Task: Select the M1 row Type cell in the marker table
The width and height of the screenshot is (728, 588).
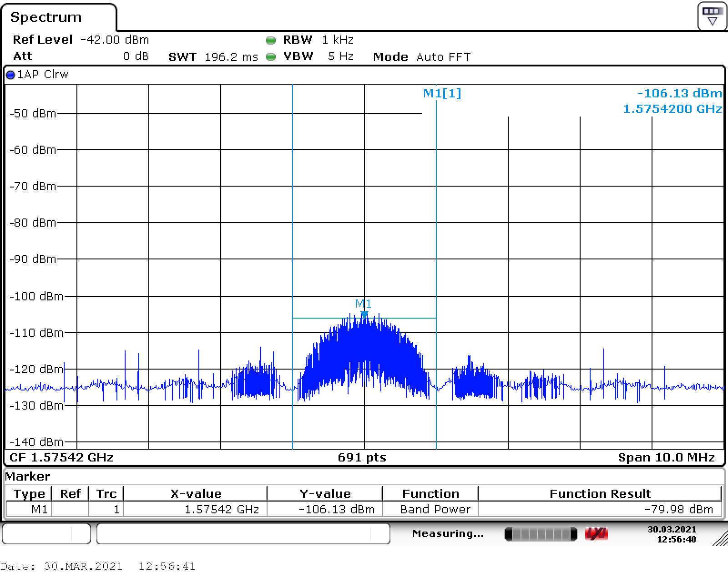Action: [x=30, y=509]
